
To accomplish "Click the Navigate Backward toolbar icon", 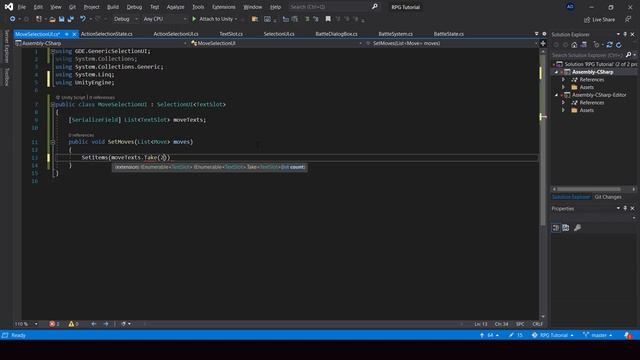I will coord(13,19).
